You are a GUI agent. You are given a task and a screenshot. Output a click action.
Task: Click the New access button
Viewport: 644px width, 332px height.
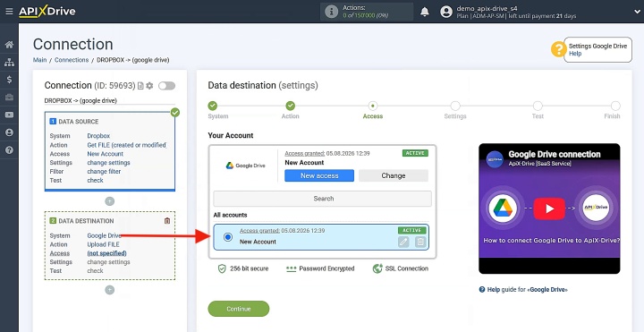pos(319,175)
